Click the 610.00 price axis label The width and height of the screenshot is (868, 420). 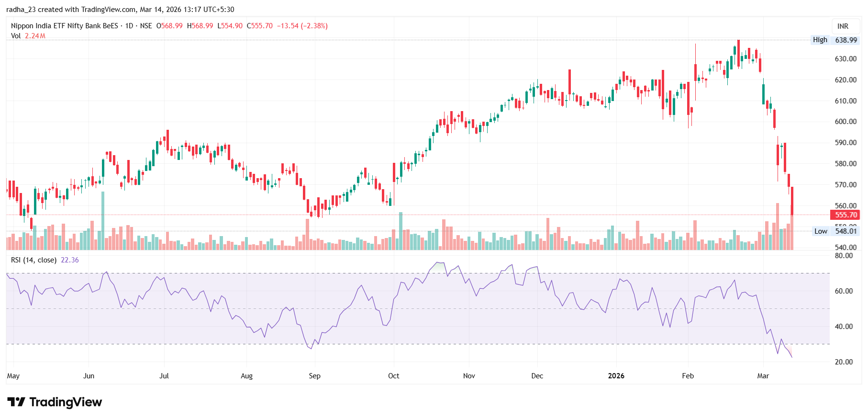pos(846,101)
